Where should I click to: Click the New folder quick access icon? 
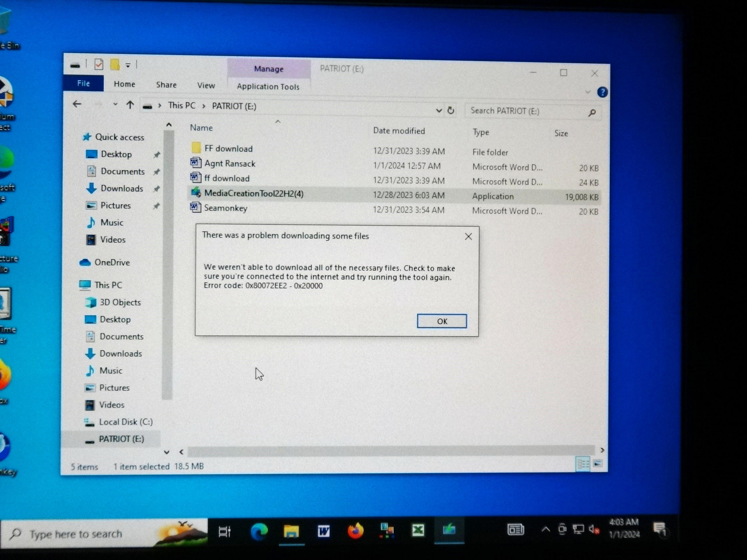pyautogui.click(x=115, y=65)
